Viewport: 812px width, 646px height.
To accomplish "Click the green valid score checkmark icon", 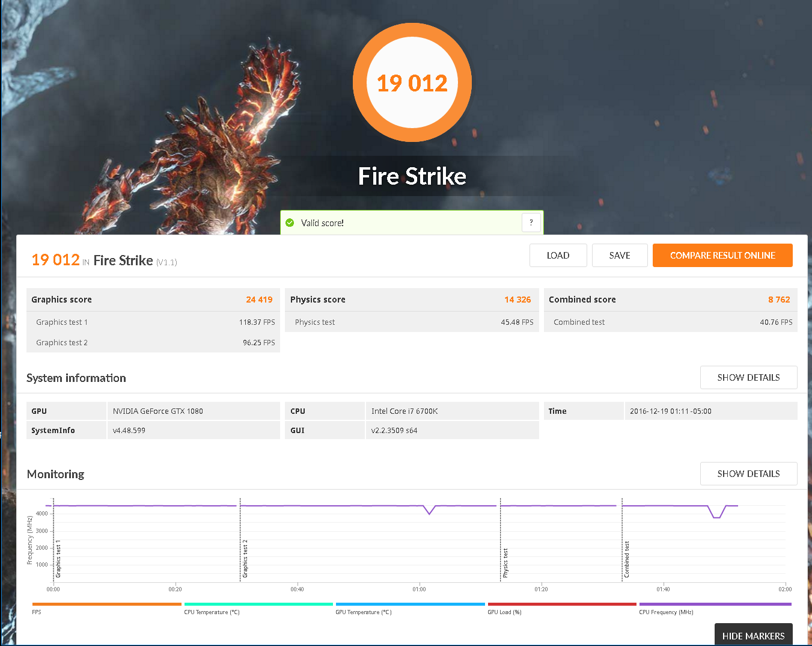I will pos(290,223).
